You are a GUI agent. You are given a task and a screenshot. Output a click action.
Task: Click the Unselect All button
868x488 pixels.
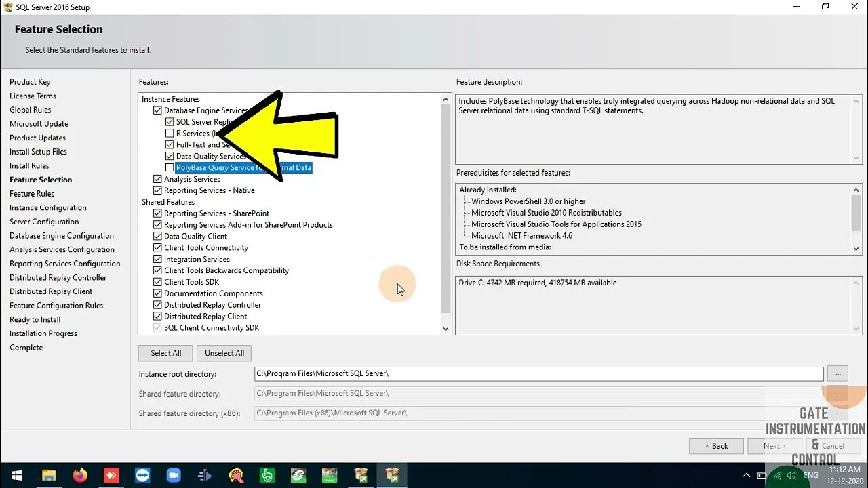click(224, 353)
